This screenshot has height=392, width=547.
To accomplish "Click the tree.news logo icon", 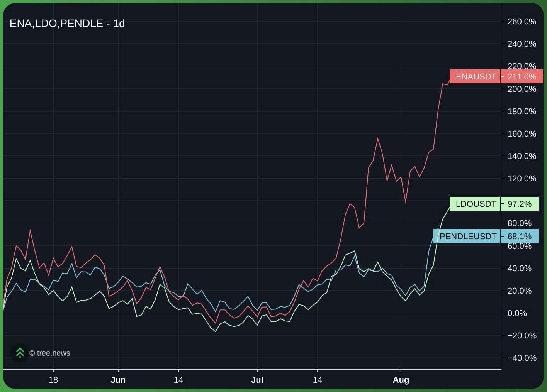I will coord(20,353).
